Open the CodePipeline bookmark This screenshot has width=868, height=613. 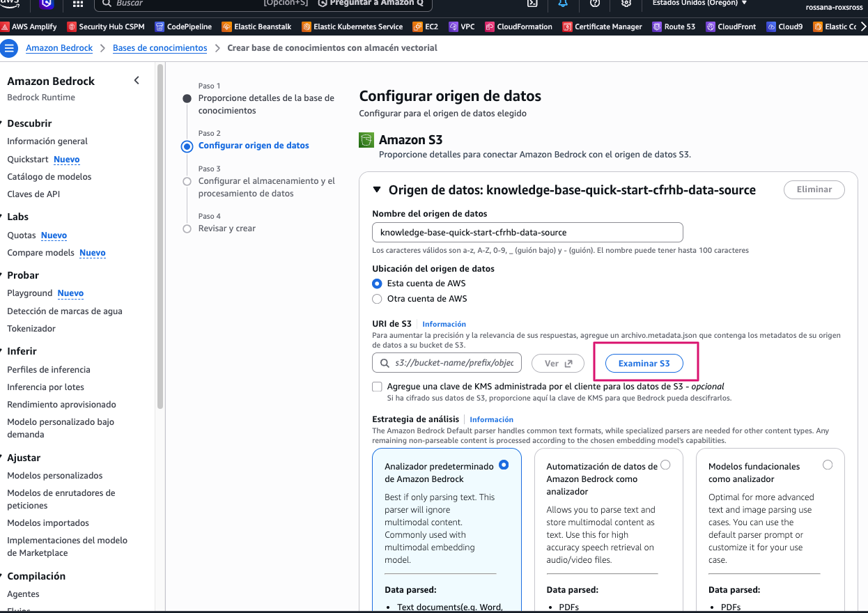pos(183,26)
